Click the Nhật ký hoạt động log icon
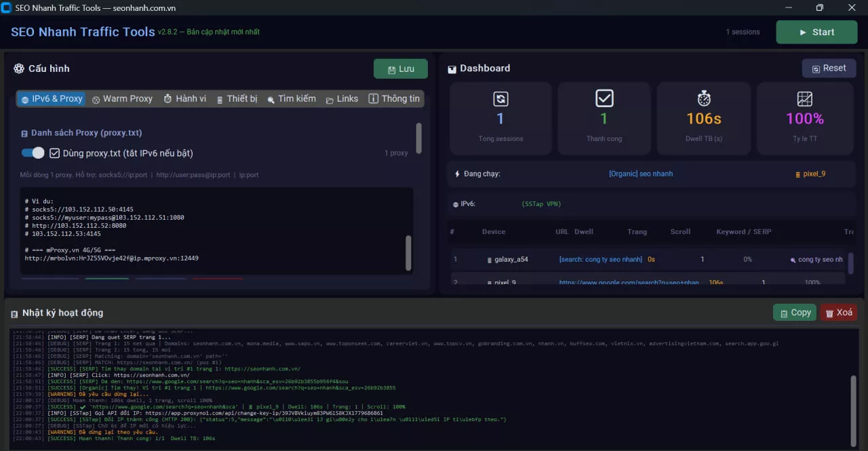 tap(14, 314)
